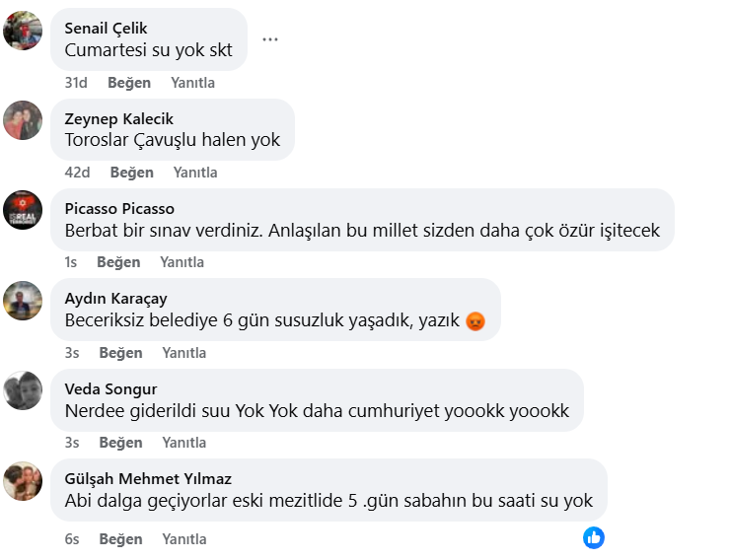This screenshot has height=560, width=730.
Task: Open Gülşah Mehmet Yılmaz's avatar
Action: (x=23, y=481)
